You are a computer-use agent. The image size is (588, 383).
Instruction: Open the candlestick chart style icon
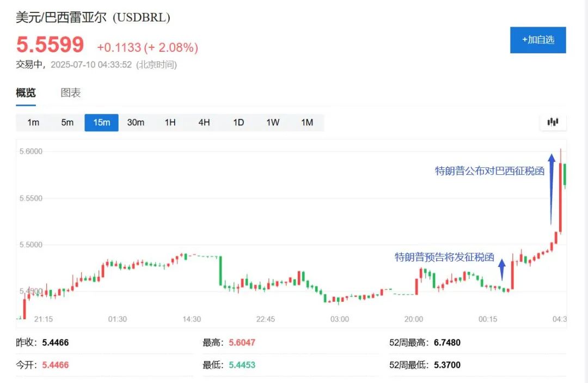pos(553,122)
